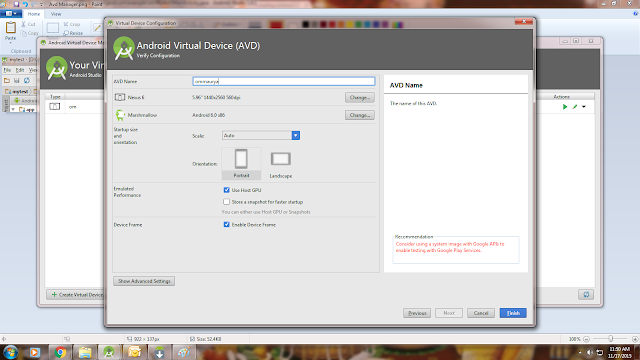This screenshot has height=360, width=640.
Task: Open the Windows Start menu
Action: 10,352
